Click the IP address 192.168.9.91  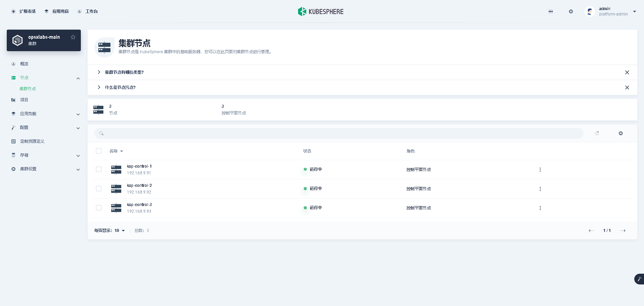[x=139, y=173]
